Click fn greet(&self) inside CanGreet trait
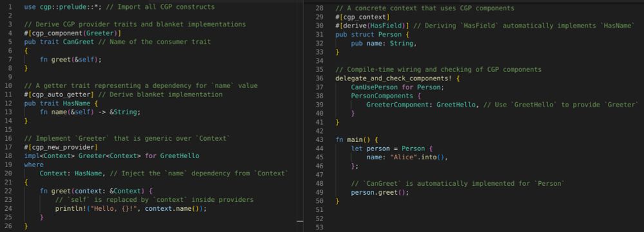The width and height of the screenshot is (644, 232). [x=71, y=59]
